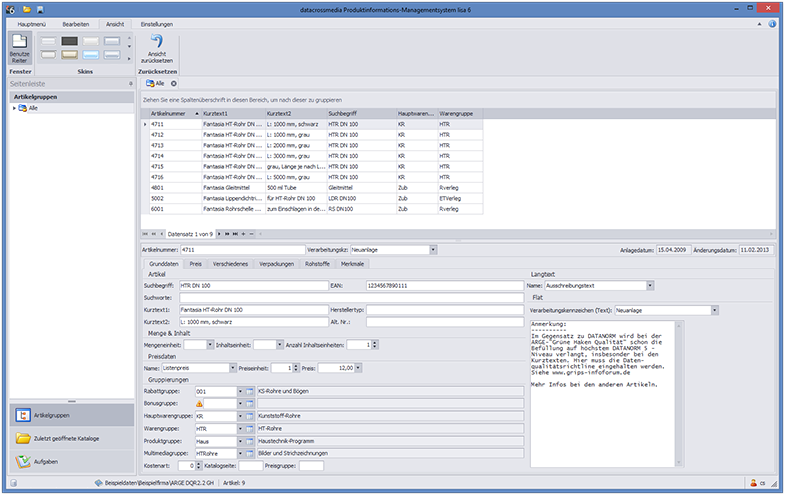This screenshot has height=495, width=785.
Task: Expand the Alle tree node
Action: tap(14, 108)
